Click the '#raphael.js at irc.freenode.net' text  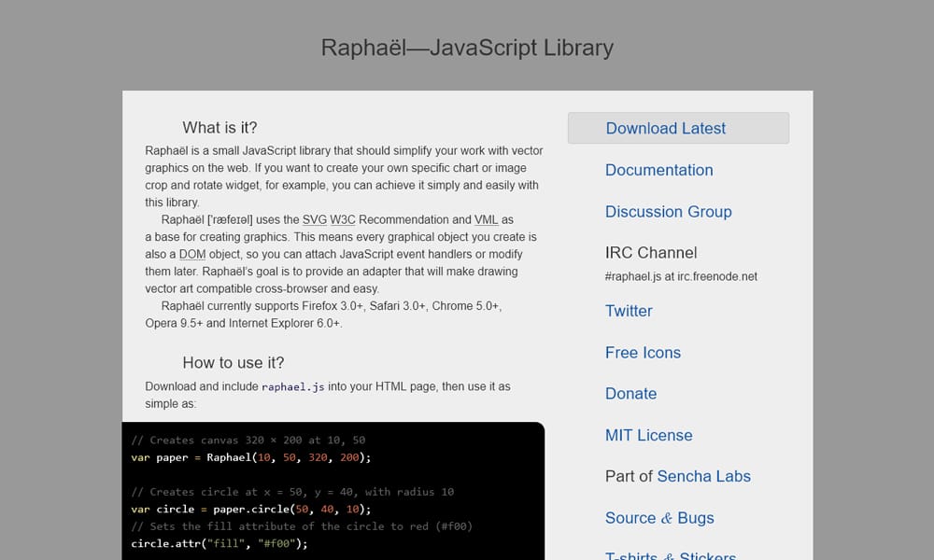[681, 276]
